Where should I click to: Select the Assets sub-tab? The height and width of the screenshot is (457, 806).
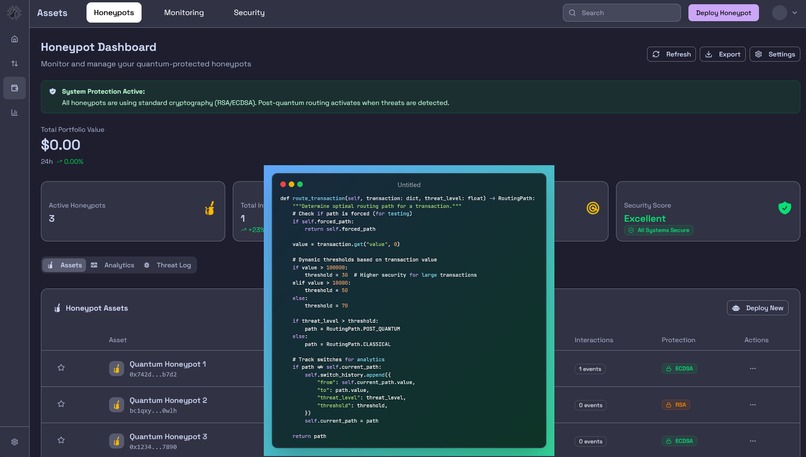64,265
